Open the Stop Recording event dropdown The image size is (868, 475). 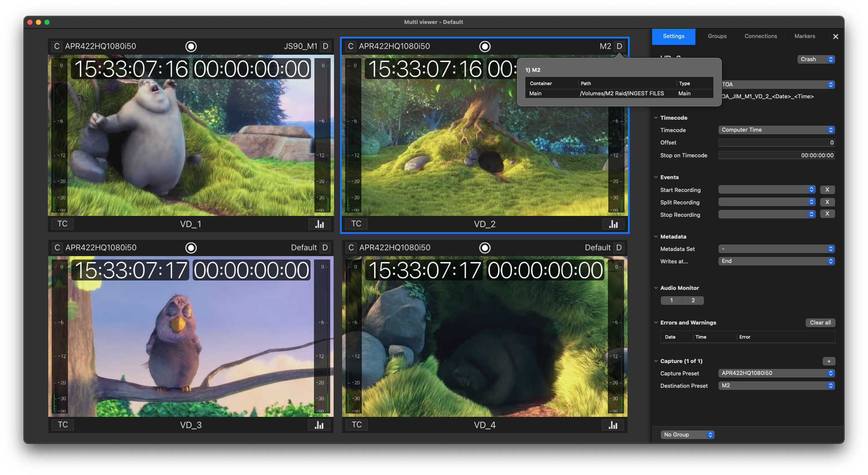pyautogui.click(x=767, y=214)
